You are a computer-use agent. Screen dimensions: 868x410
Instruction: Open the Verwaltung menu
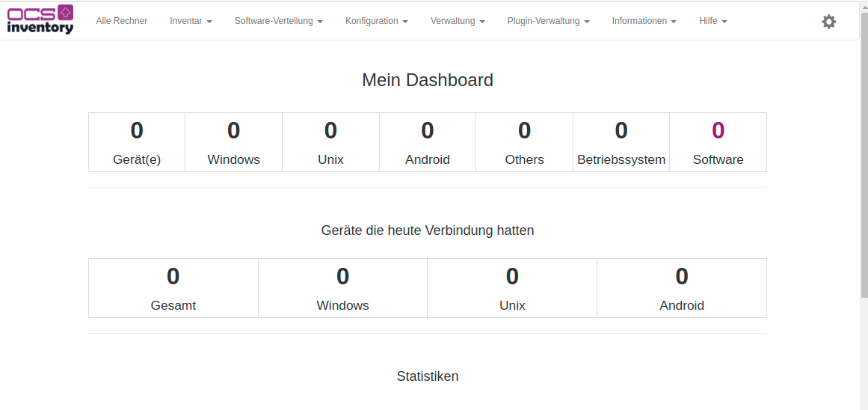458,21
